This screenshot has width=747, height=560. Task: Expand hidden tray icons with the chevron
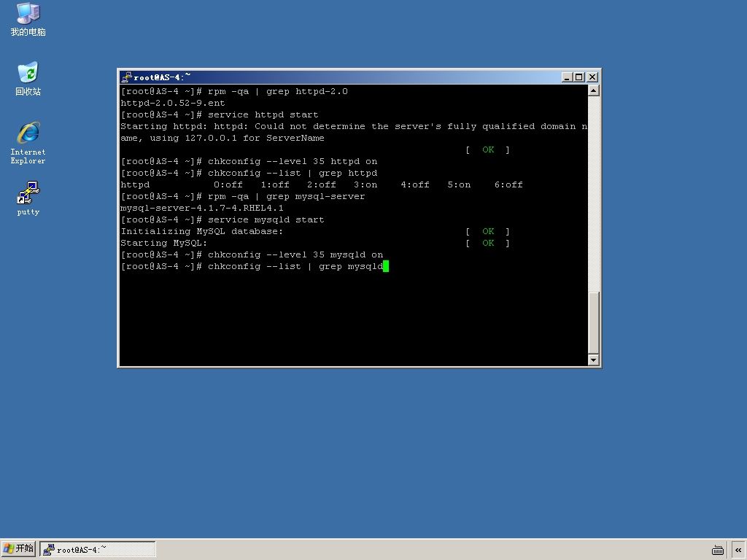click(x=738, y=550)
